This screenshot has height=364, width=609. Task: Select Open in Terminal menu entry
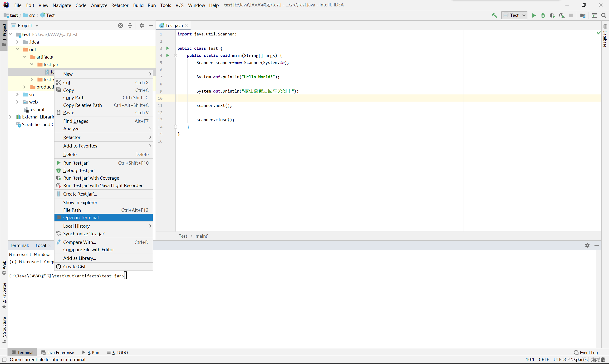[81, 217]
